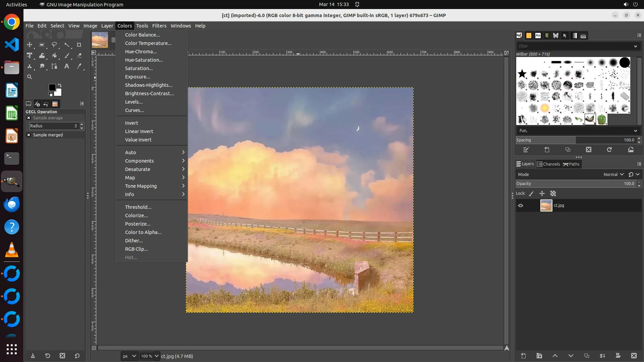
Task: Select the Text tool
Action: [67, 66]
